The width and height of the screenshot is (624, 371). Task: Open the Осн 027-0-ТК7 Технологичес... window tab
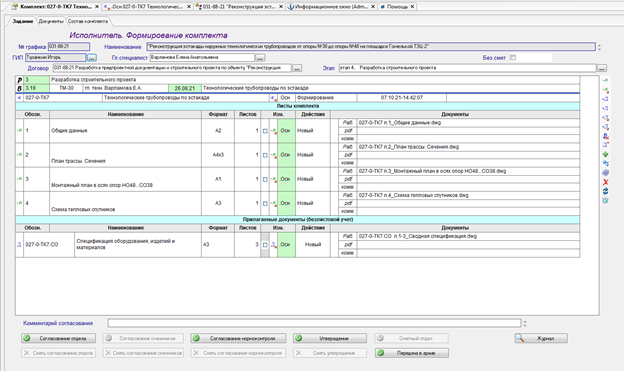pyautogui.click(x=147, y=7)
